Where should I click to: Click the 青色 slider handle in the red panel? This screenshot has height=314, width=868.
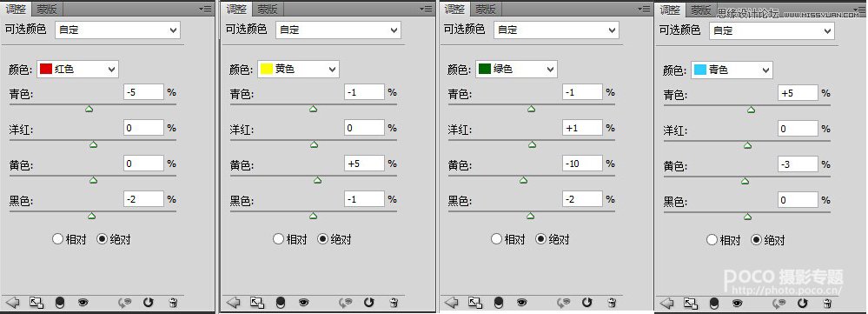[89, 109]
